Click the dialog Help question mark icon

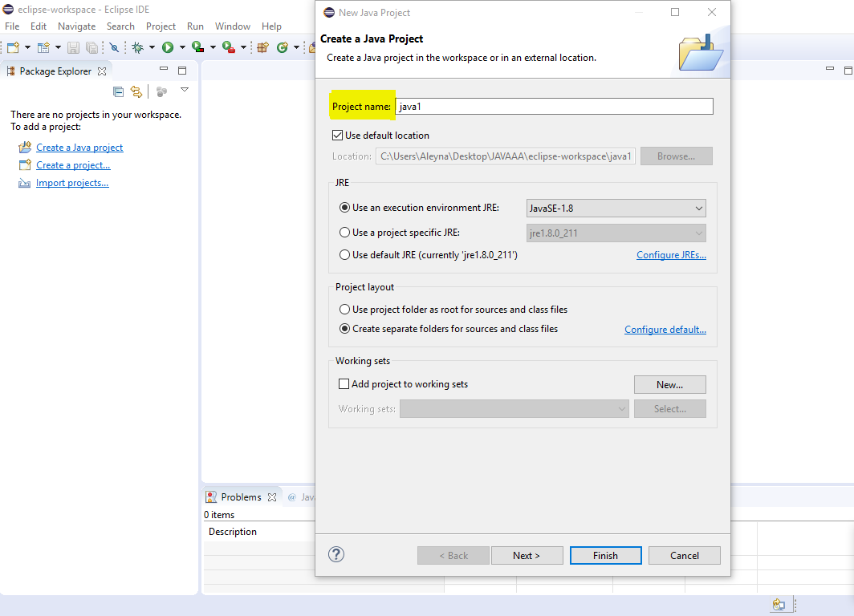pos(336,554)
